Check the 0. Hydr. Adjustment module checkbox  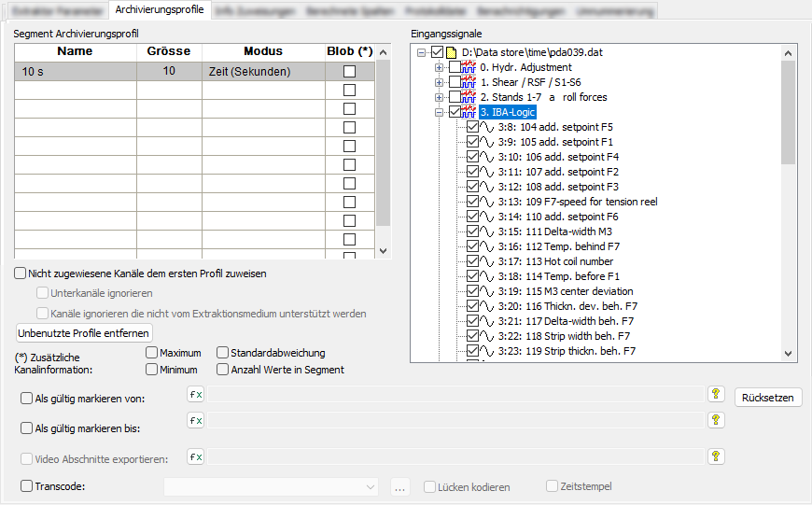pyautogui.click(x=455, y=67)
